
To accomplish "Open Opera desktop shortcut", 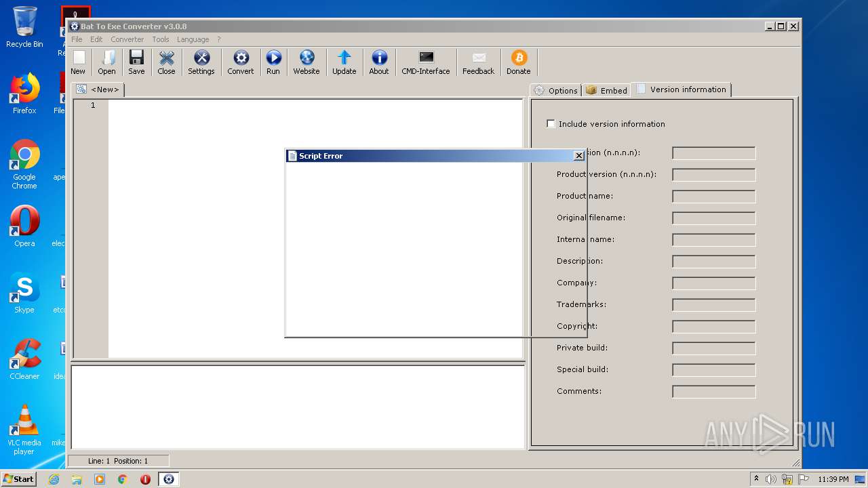I will tap(24, 226).
